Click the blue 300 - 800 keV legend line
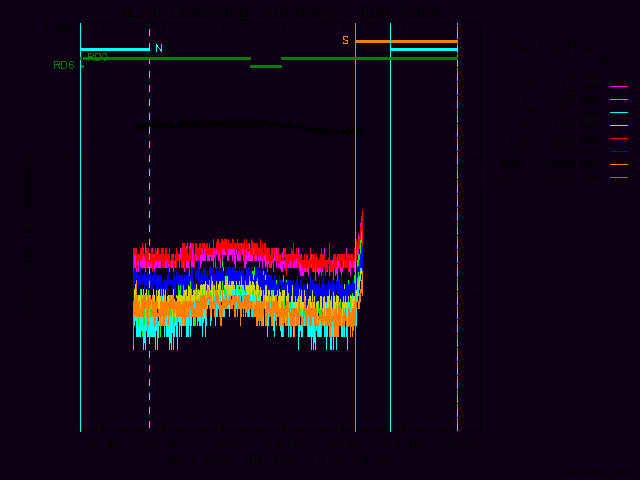Image resolution: width=640 pixels, height=480 pixels. 619,152
